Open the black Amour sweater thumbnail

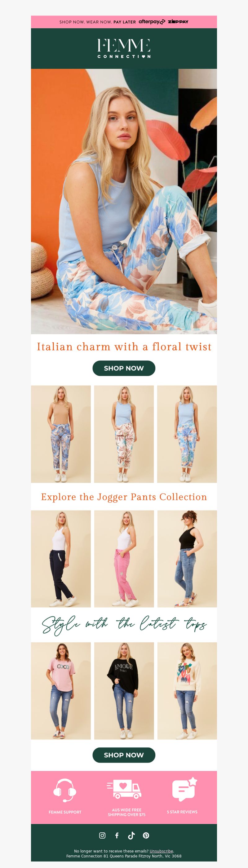click(x=124, y=691)
